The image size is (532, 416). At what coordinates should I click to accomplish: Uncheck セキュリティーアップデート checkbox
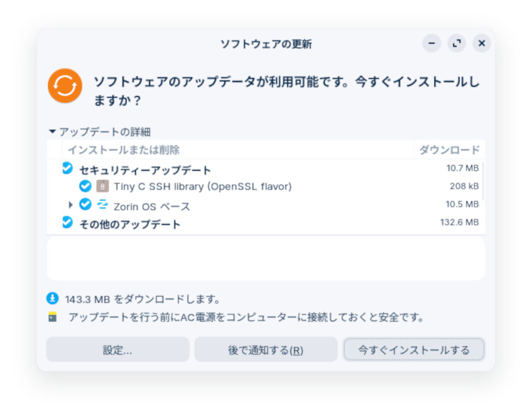pyautogui.click(x=68, y=168)
